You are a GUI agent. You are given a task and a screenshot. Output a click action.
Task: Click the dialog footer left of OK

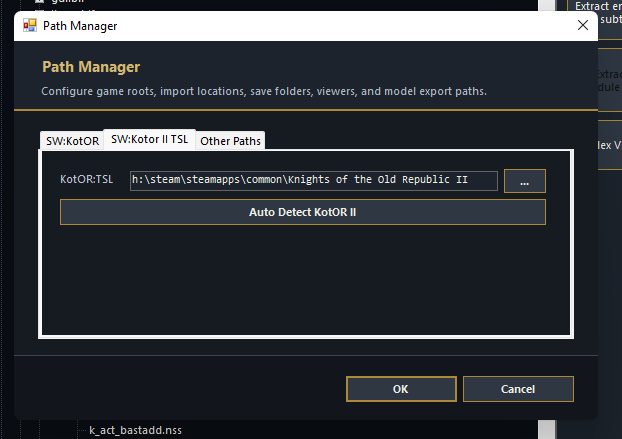(x=180, y=388)
